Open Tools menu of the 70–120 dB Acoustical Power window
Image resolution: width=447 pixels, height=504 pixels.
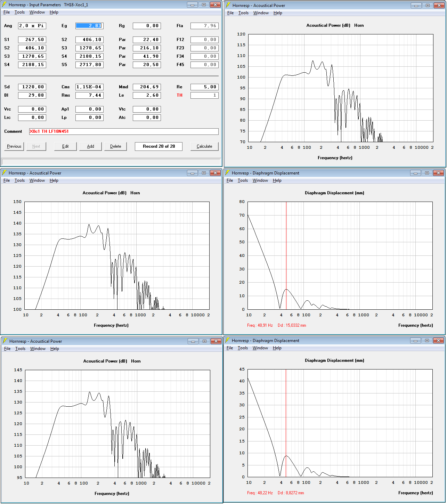(x=243, y=13)
